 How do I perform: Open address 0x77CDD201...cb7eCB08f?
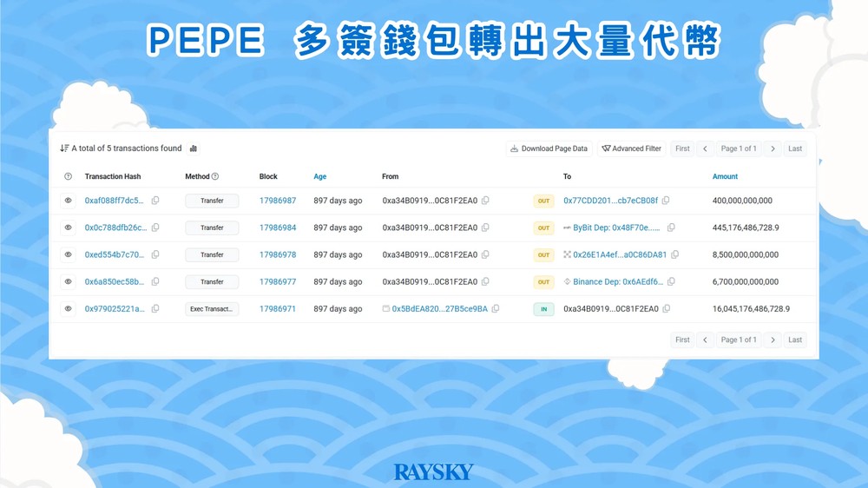[x=610, y=201]
